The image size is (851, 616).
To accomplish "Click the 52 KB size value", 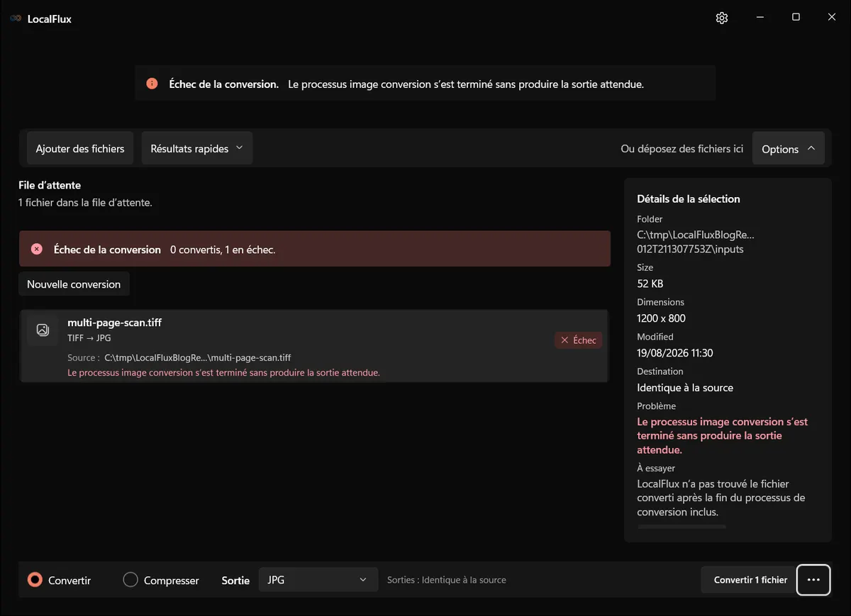I will 650,284.
